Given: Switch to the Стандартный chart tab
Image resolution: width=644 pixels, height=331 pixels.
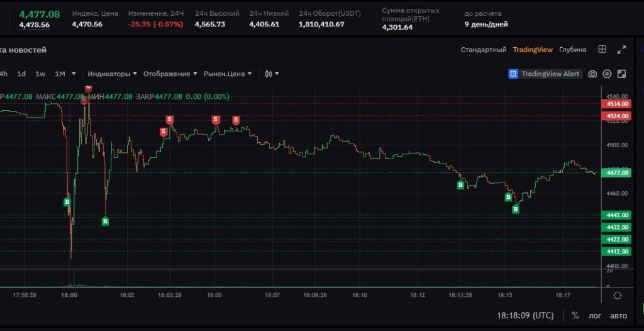Looking at the screenshot, I should (x=484, y=50).
